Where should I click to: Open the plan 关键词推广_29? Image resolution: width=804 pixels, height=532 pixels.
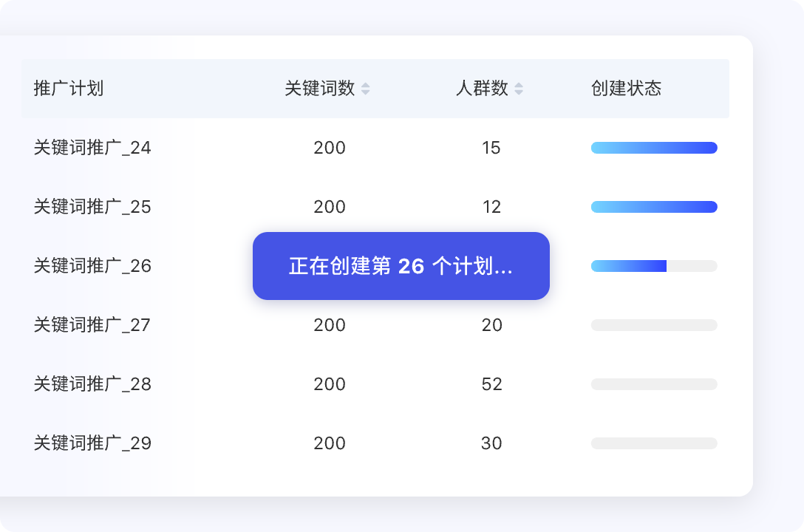click(x=92, y=443)
